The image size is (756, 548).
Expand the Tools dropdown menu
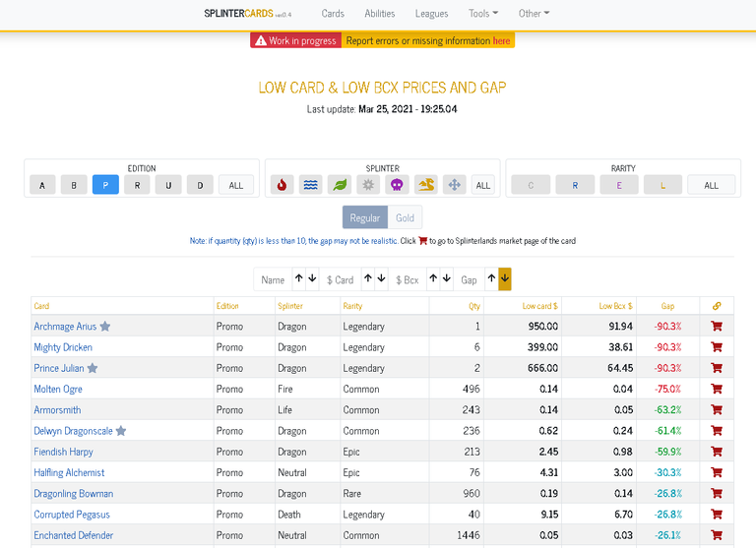(483, 14)
